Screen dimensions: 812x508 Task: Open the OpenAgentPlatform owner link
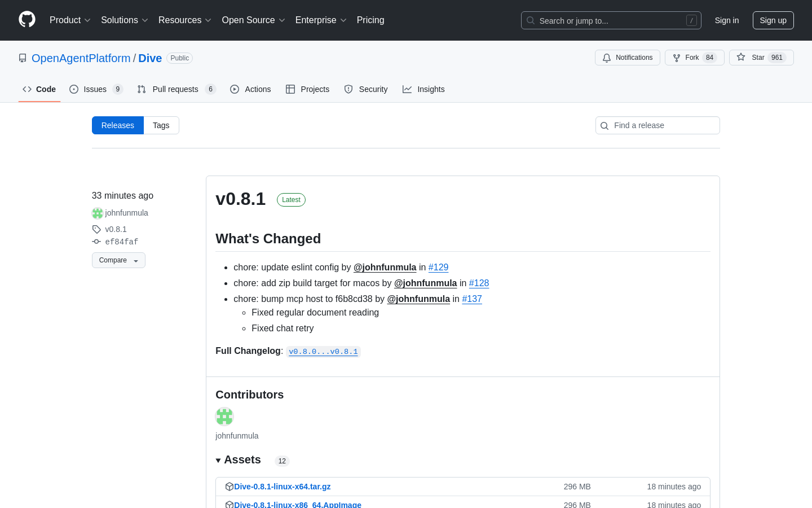81,58
